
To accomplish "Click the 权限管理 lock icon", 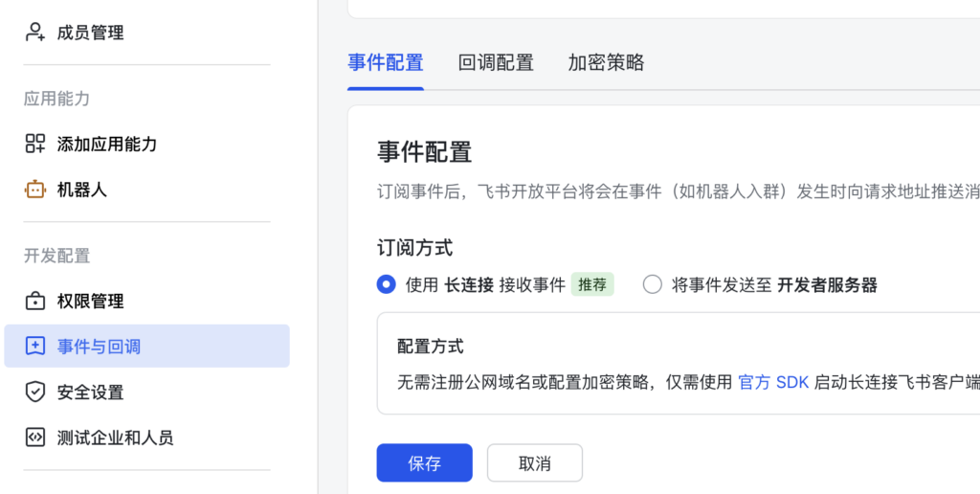I will click(35, 302).
